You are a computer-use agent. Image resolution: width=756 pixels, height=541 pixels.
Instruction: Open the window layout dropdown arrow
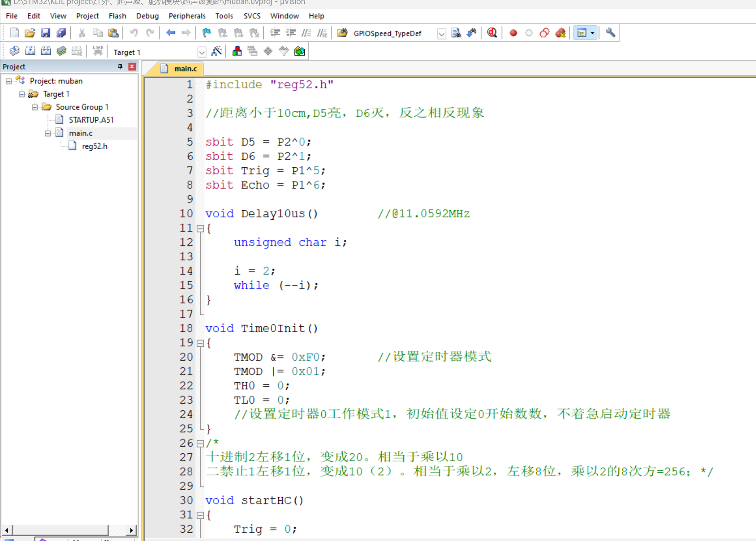592,33
